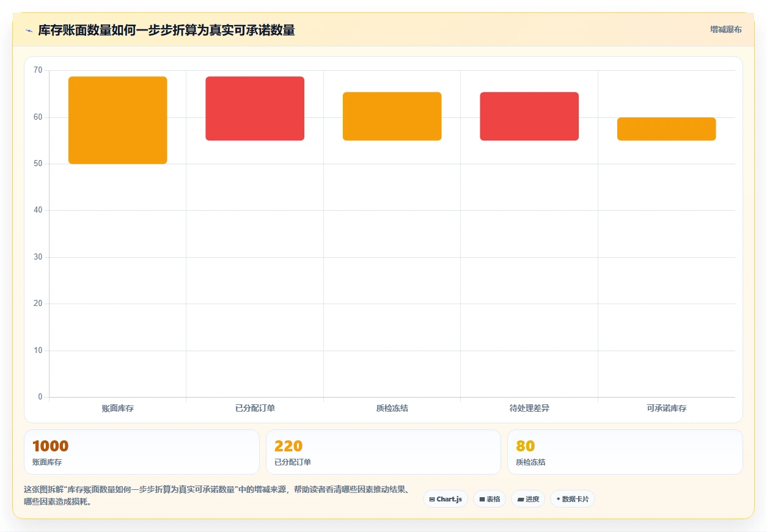Click the 待处理差异 x-axis label
This screenshot has width=767, height=532.
(529, 408)
